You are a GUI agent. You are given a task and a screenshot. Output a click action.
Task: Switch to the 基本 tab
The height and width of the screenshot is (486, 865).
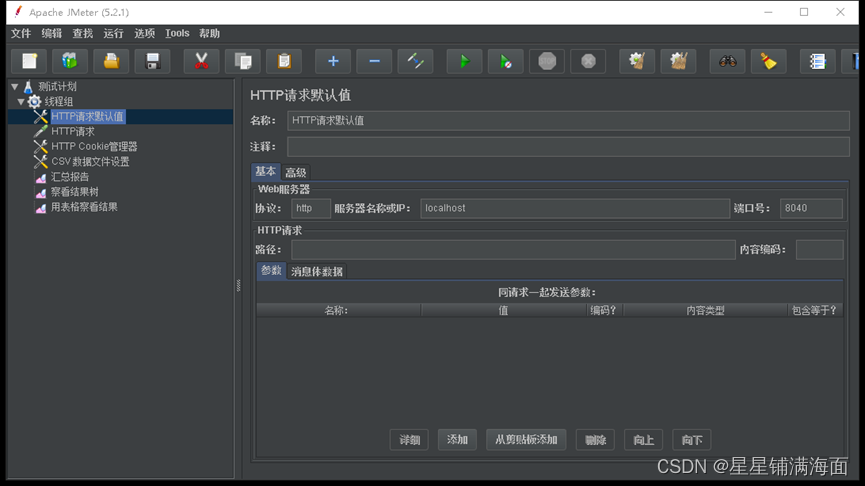point(265,172)
